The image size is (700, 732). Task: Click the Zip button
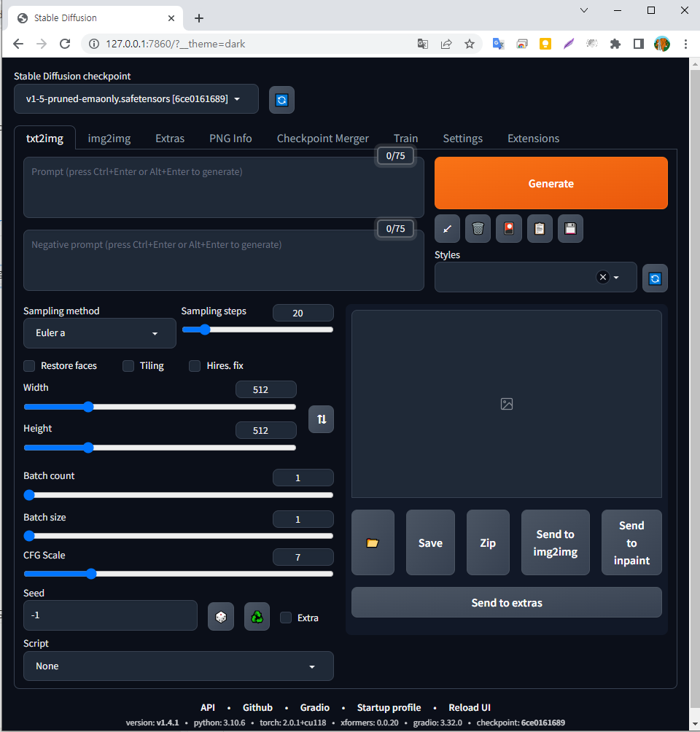click(x=488, y=542)
